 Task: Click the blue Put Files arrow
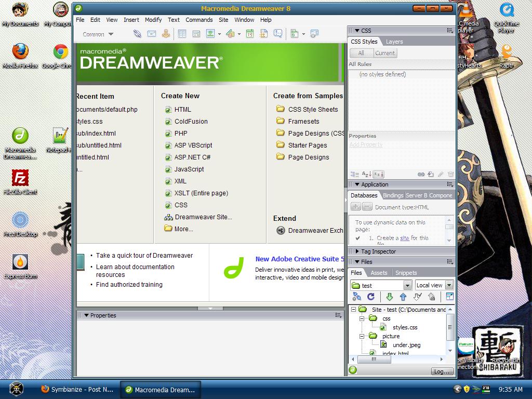point(403,297)
